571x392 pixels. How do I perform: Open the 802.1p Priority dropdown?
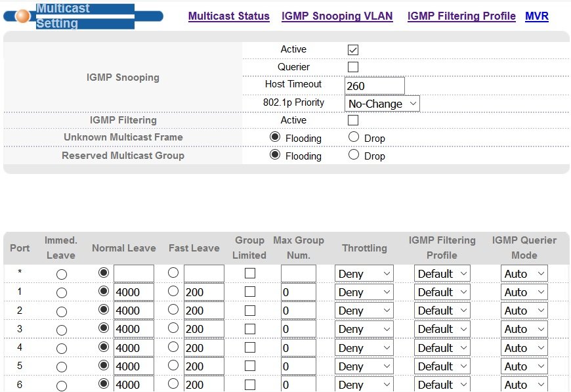382,104
